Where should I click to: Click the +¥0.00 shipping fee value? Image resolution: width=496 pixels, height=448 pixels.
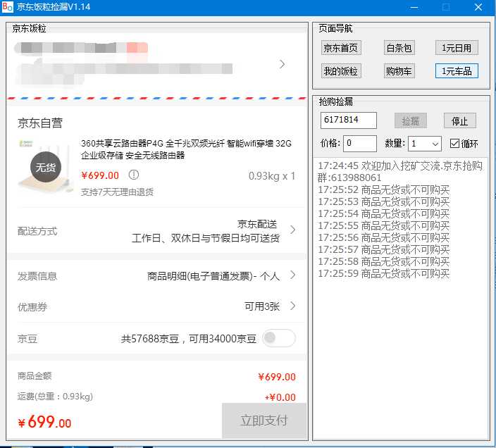pyautogui.click(x=280, y=397)
